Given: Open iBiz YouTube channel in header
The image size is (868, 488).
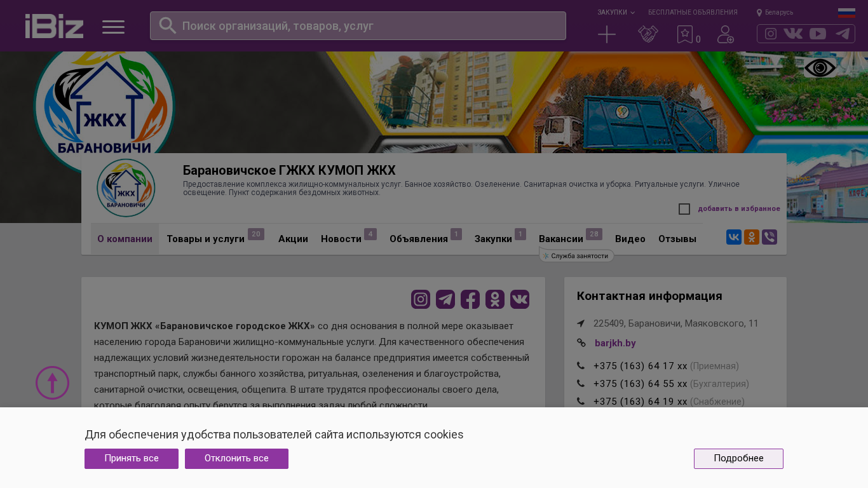Looking at the screenshot, I should (818, 34).
